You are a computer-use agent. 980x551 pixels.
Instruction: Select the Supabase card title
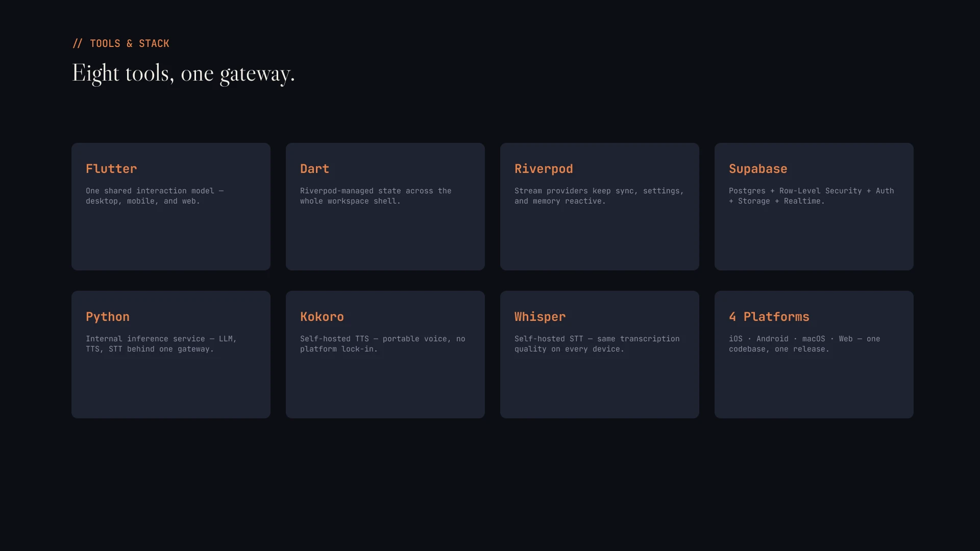click(758, 169)
